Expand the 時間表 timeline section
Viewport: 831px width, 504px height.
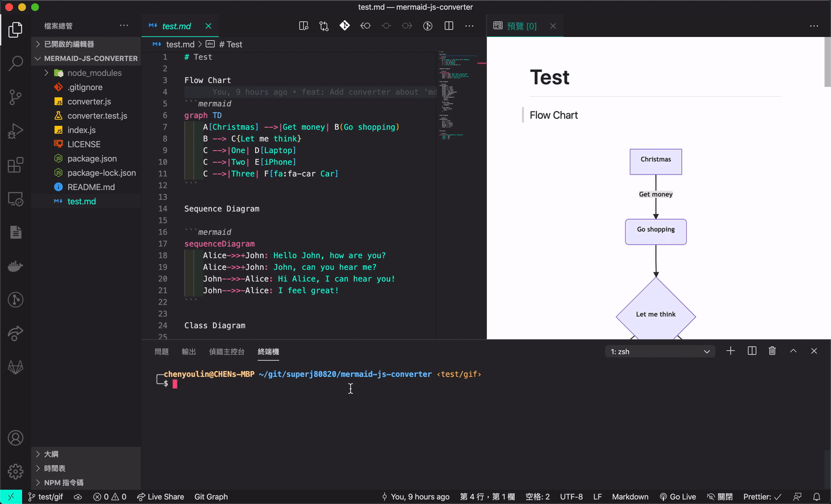coord(86,468)
